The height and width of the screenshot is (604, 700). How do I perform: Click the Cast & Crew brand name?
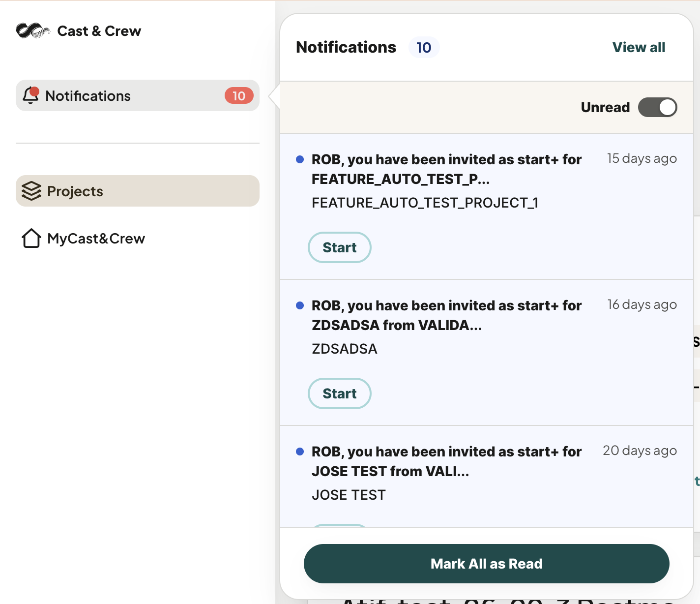tap(99, 31)
